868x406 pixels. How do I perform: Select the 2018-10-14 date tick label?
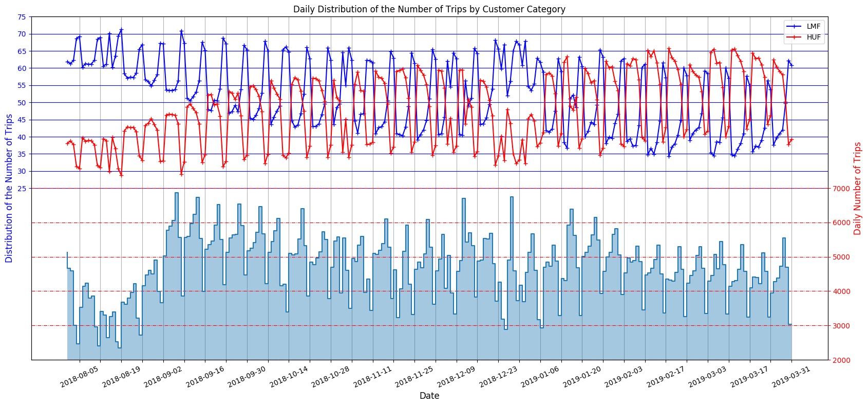(288, 377)
